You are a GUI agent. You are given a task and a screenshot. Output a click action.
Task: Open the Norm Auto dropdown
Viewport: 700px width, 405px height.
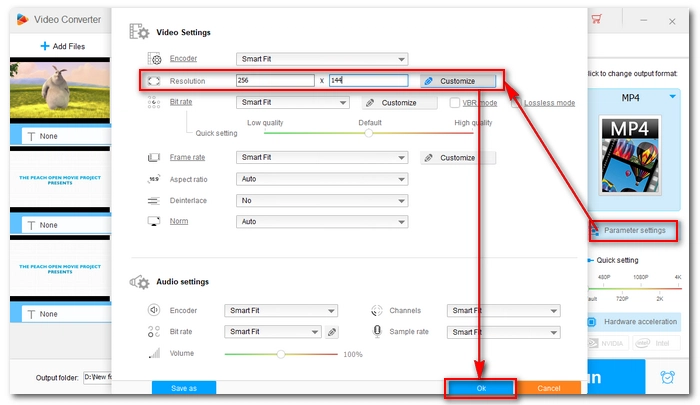322,221
